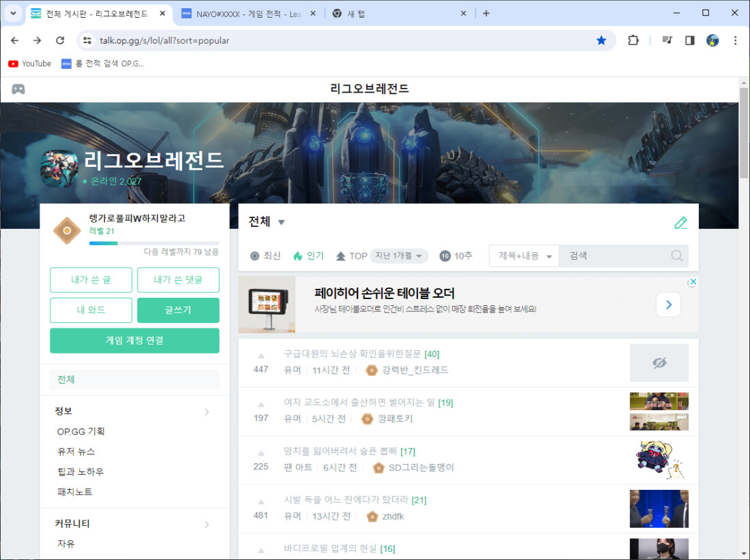The image size is (750, 560).
Task: Open author SD그리는돌맹이 profile
Action: click(421, 468)
